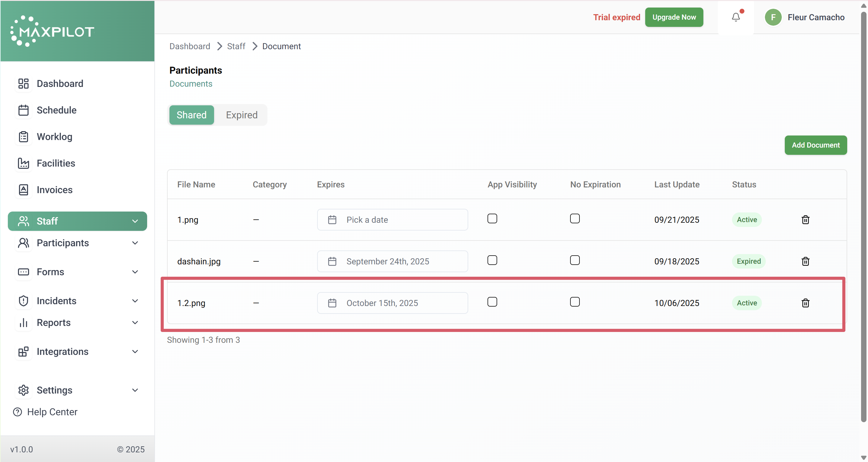
Task: Select the Shared tab
Action: point(191,115)
